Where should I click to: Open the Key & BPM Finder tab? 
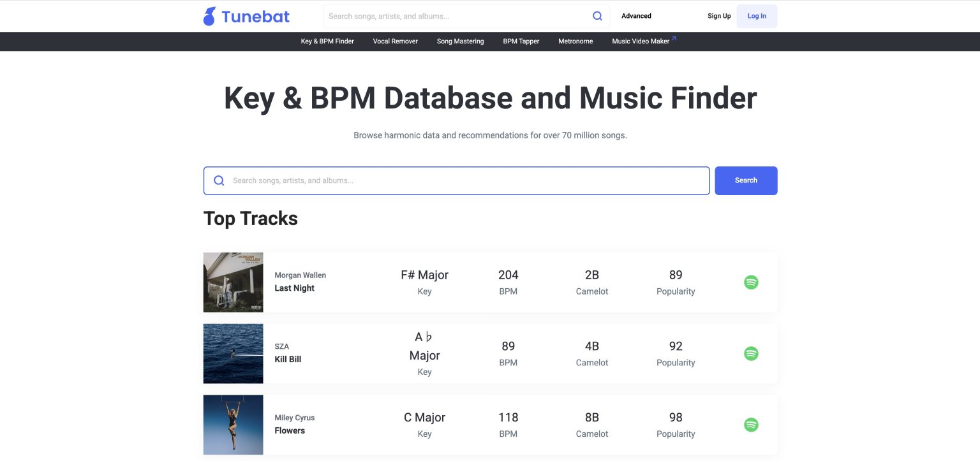pyautogui.click(x=327, y=41)
